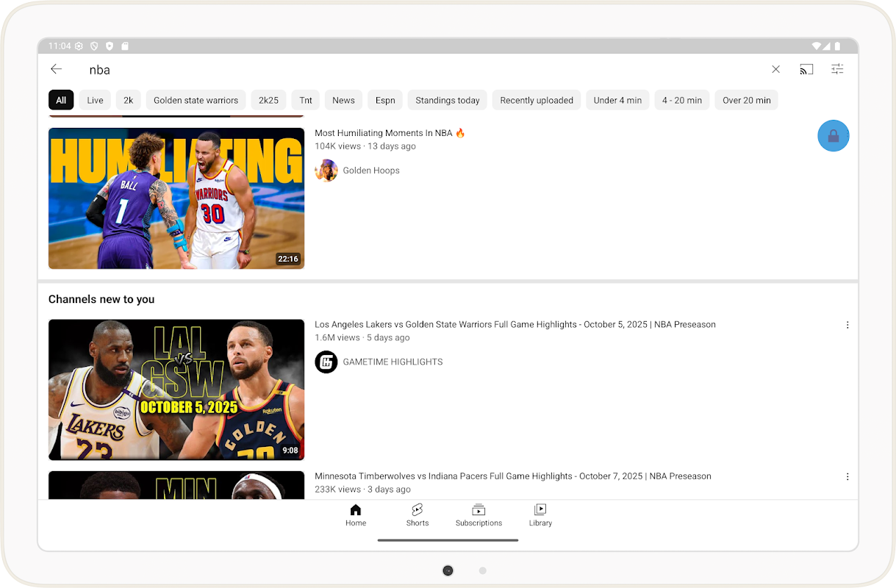
Task: Play the LAL vs GSW thumbnail video
Action: pos(176,390)
